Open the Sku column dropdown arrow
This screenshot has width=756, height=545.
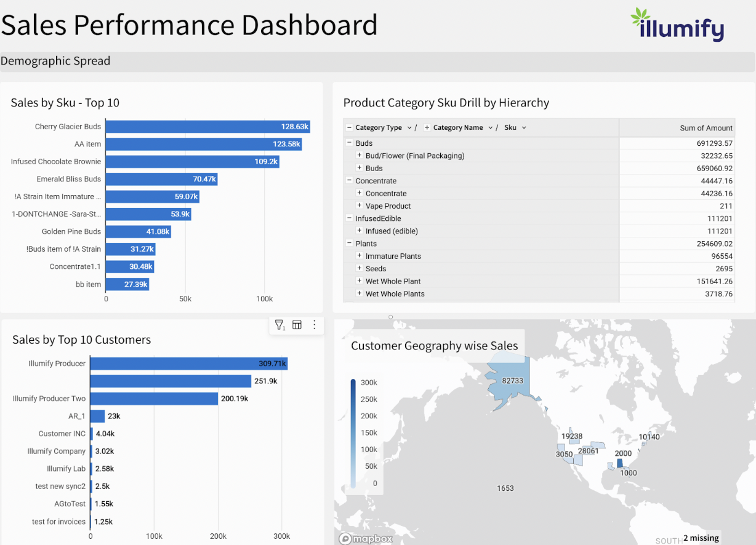[x=524, y=128]
